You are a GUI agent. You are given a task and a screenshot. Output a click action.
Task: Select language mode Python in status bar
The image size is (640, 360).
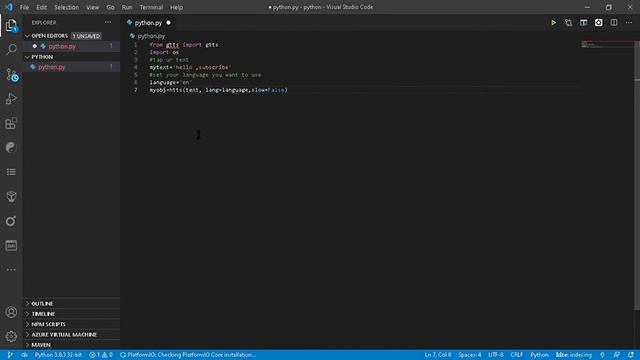click(x=539, y=355)
